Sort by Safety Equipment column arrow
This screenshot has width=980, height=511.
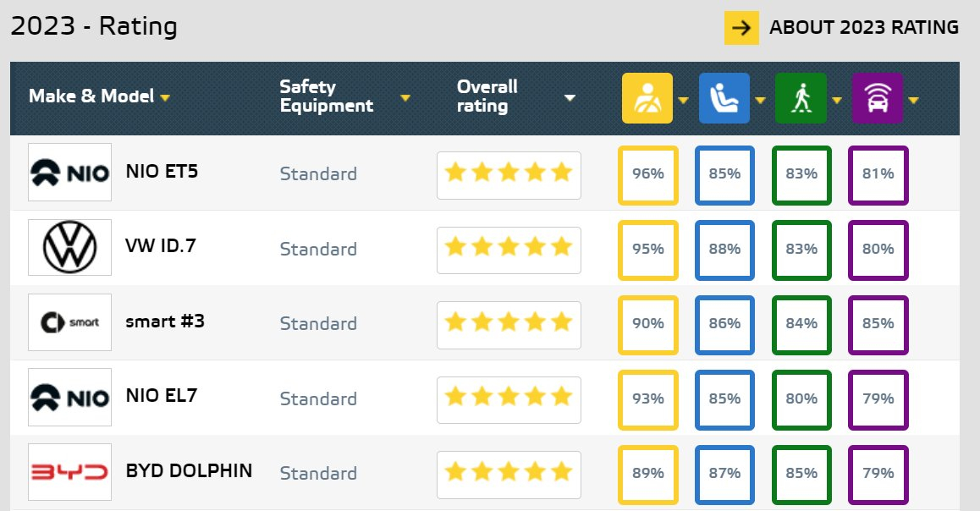tap(405, 98)
